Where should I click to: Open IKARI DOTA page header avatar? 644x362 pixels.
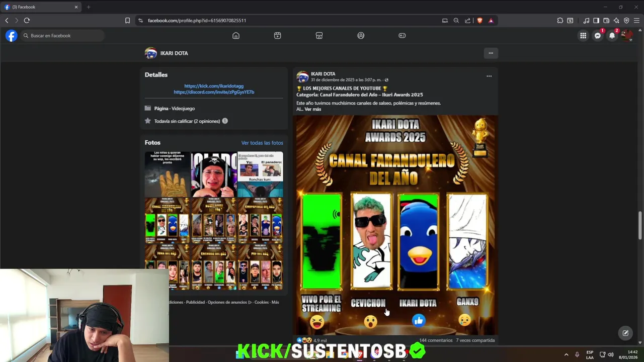151,53
